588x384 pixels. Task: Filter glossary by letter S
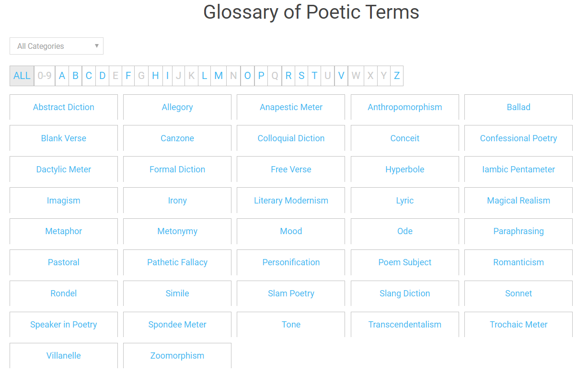(301, 76)
